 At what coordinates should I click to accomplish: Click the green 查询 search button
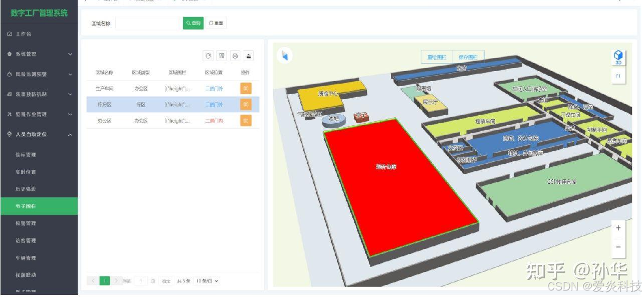[x=193, y=23]
